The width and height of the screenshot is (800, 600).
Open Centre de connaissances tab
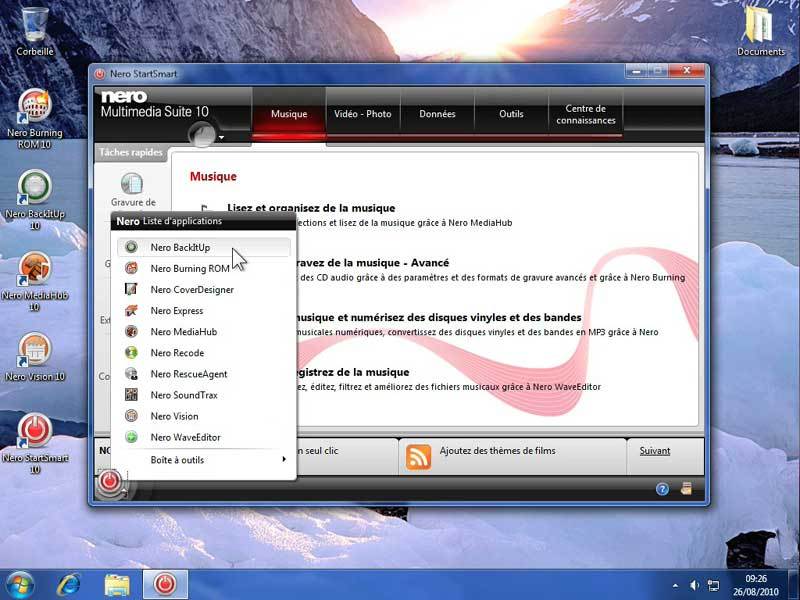point(586,114)
